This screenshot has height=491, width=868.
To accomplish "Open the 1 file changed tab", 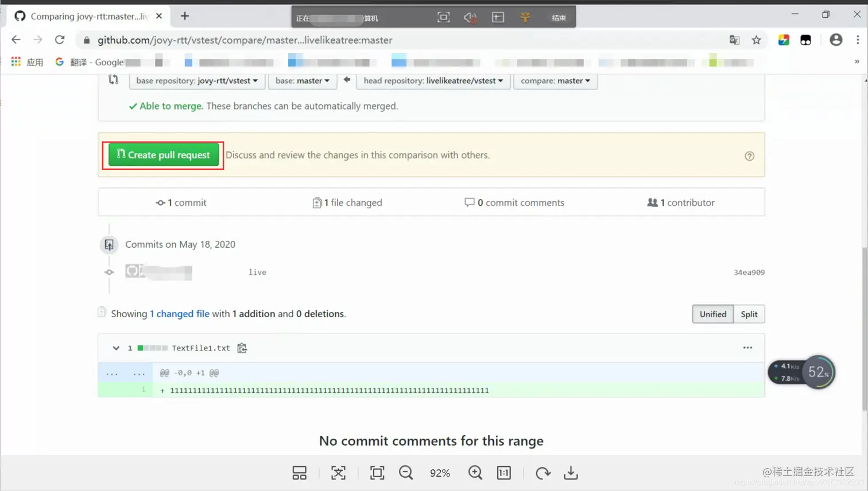I will (347, 202).
